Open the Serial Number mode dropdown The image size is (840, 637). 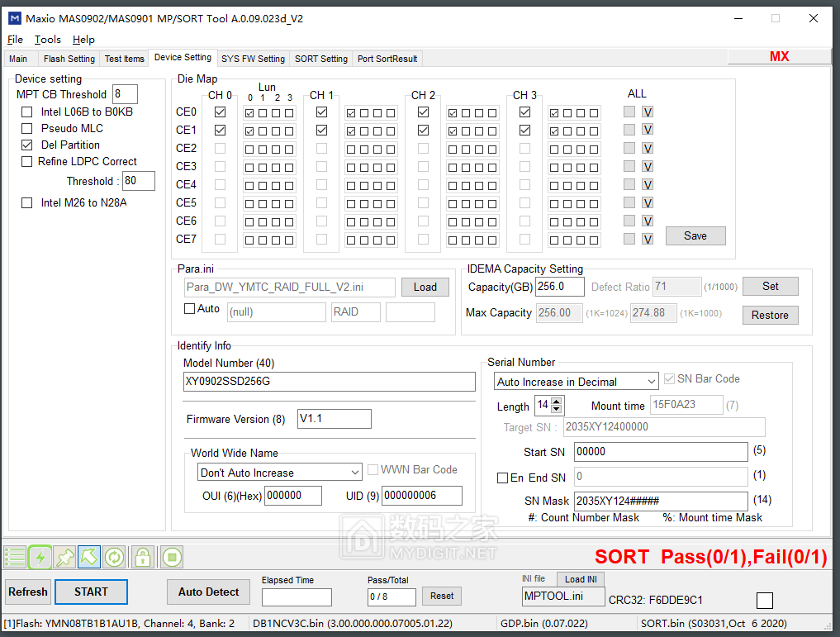click(x=576, y=382)
